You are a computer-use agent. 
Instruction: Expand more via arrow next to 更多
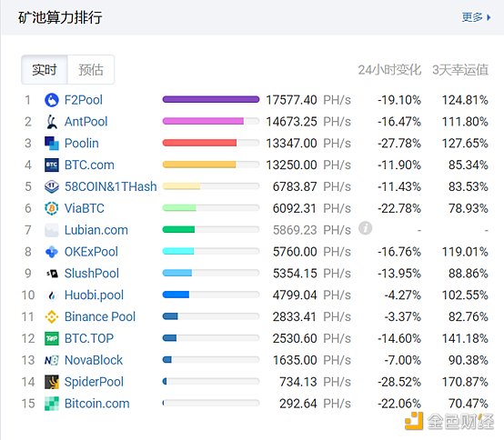489,17
